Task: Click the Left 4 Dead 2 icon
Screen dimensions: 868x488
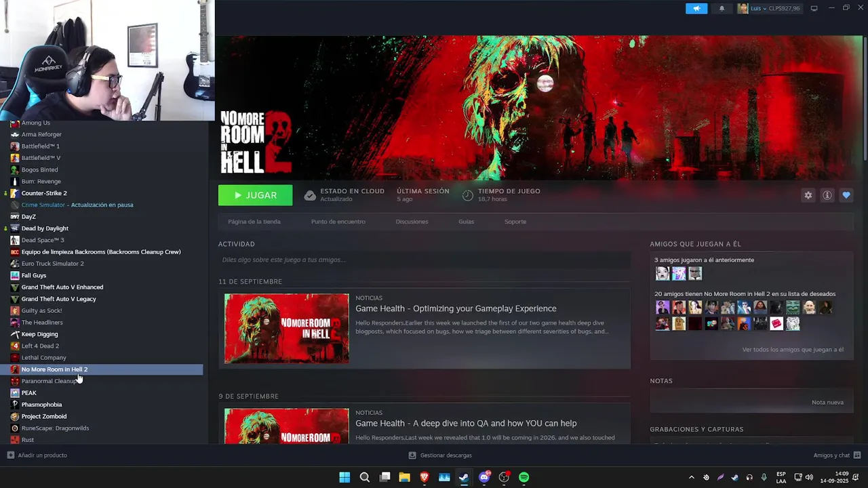Action: pos(15,346)
